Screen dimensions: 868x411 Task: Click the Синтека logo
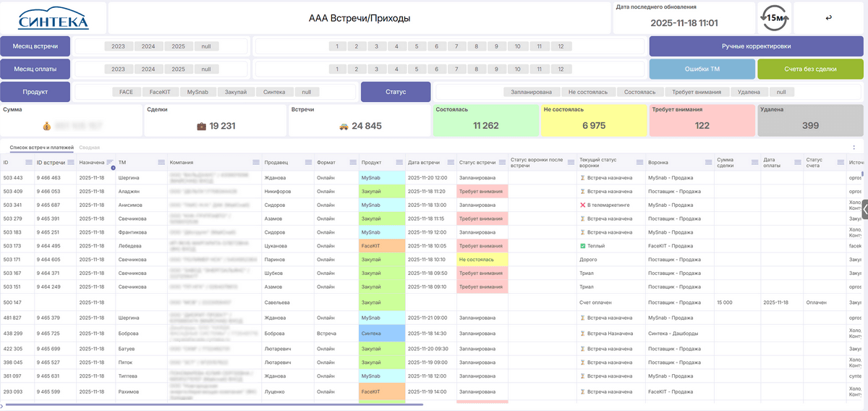[x=53, y=19]
